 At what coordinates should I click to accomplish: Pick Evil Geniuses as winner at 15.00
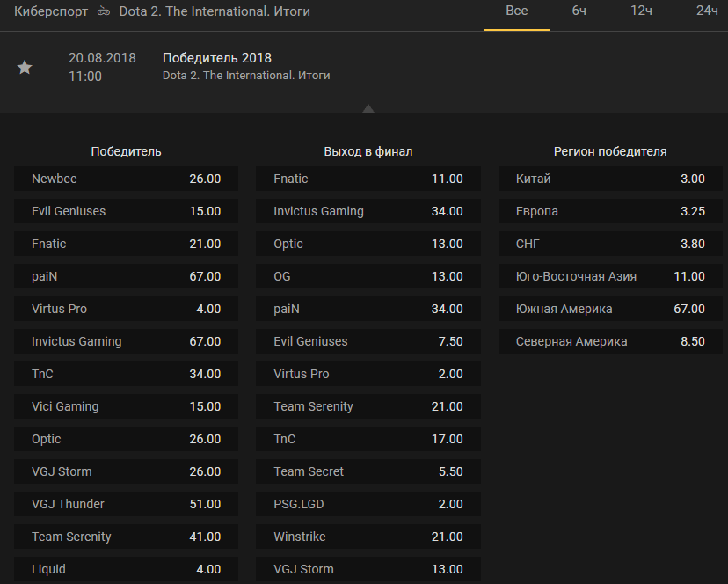click(127, 211)
